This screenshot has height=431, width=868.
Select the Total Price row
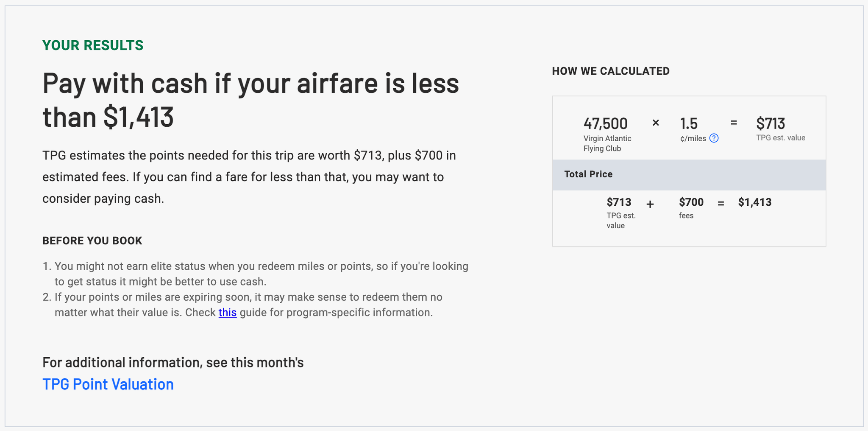pyautogui.click(x=688, y=174)
